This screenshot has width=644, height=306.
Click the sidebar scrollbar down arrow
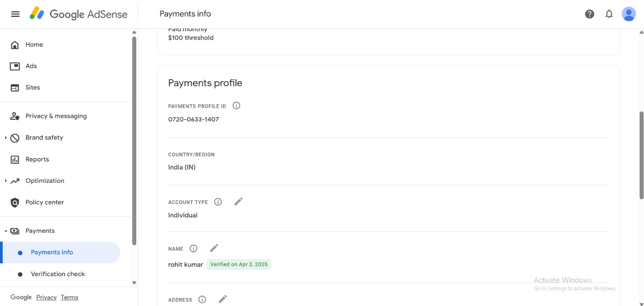click(x=134, y=283)
